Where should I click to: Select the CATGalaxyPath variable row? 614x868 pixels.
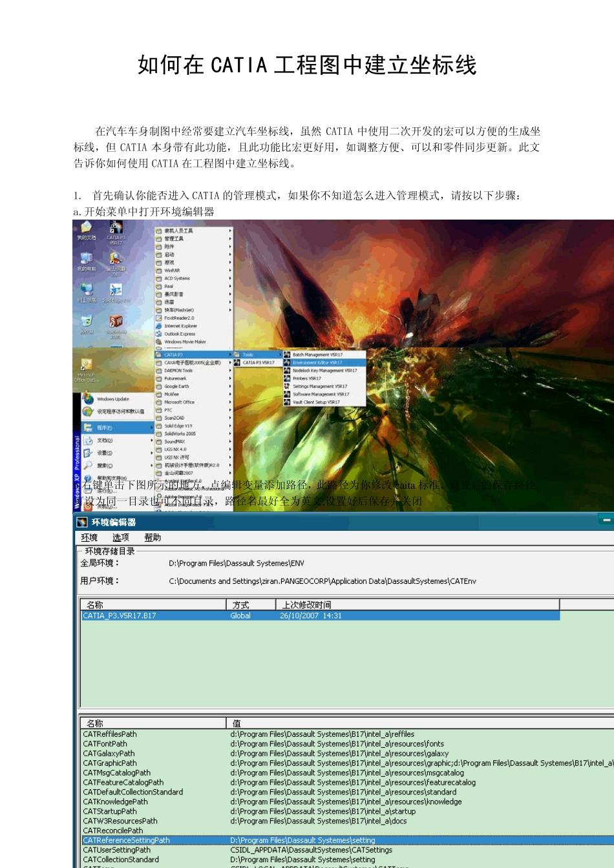(x=347, y=753)
